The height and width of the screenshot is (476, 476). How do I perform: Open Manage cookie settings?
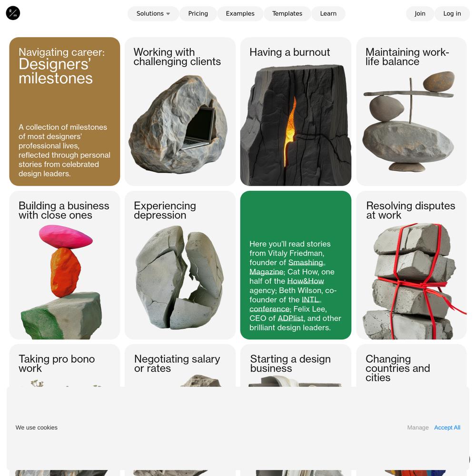[x=418, y=427]
